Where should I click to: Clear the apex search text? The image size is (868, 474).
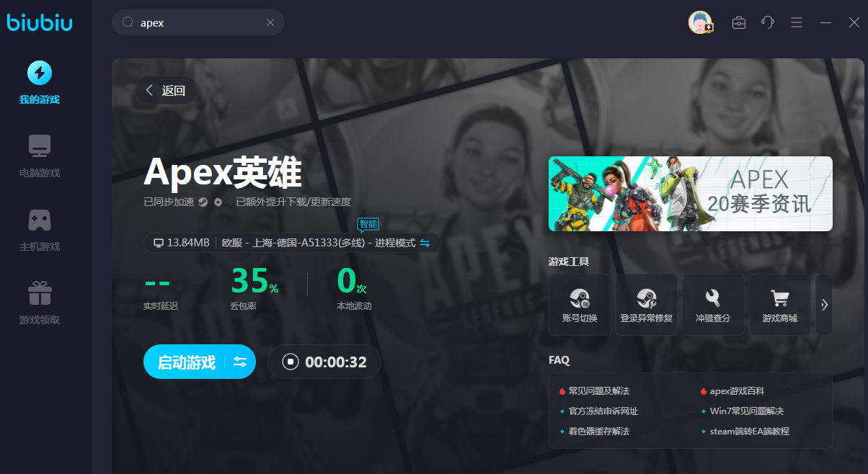pos(270,22)
